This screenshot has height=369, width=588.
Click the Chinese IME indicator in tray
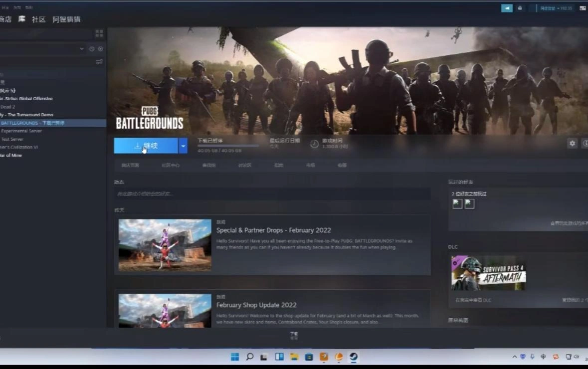coord(543,357)
